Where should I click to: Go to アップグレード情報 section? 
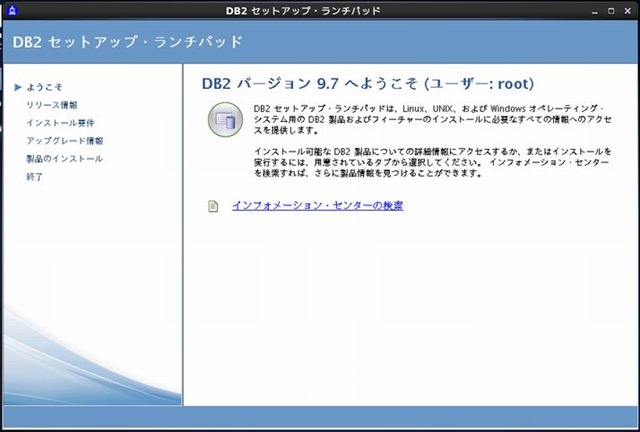[x=64, y=141]
